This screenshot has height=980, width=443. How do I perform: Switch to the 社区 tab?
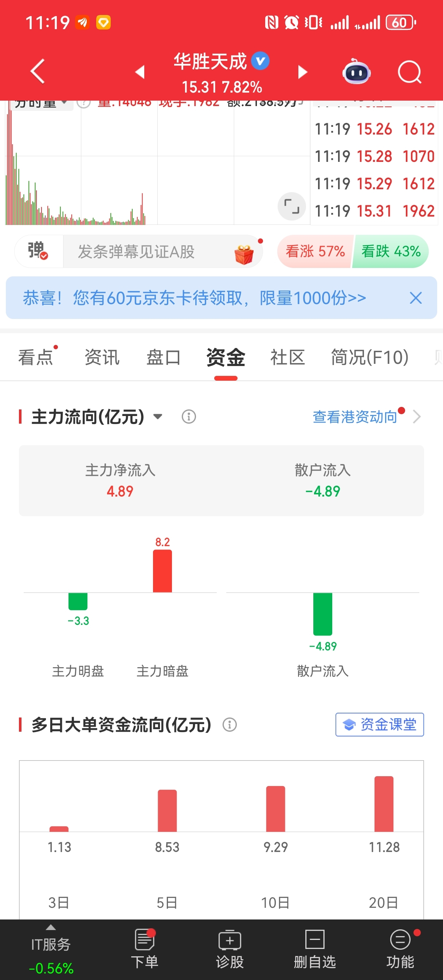(287, 358)
